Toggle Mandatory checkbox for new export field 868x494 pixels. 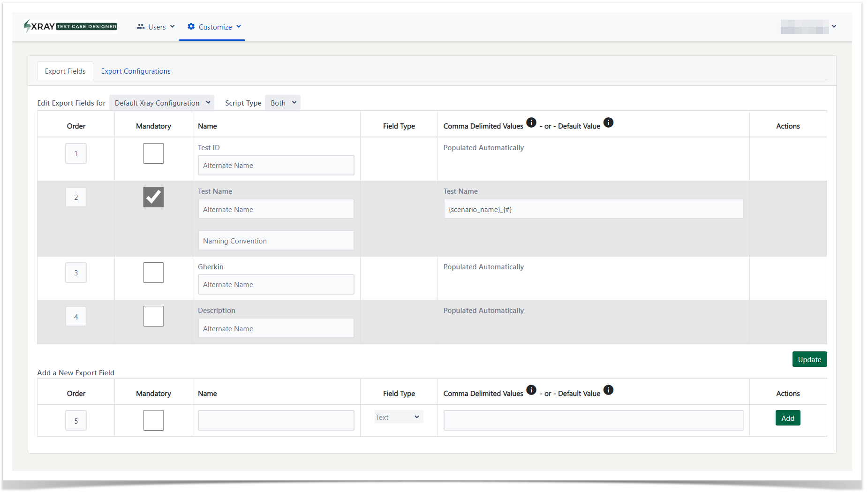[153, 420]
